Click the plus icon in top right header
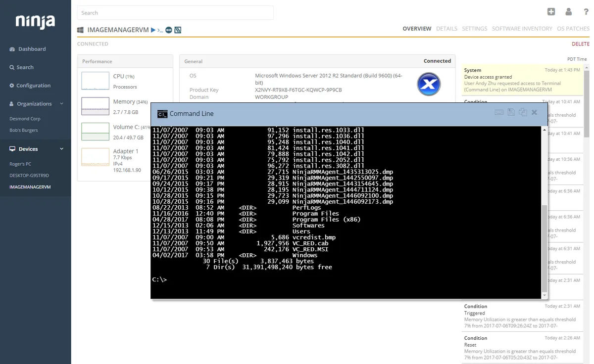 (551, 12)
